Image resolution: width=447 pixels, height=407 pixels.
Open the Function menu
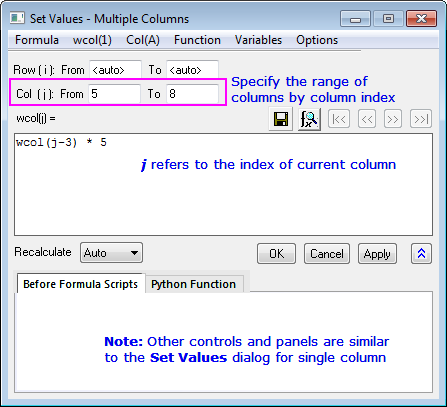point(197,40)
